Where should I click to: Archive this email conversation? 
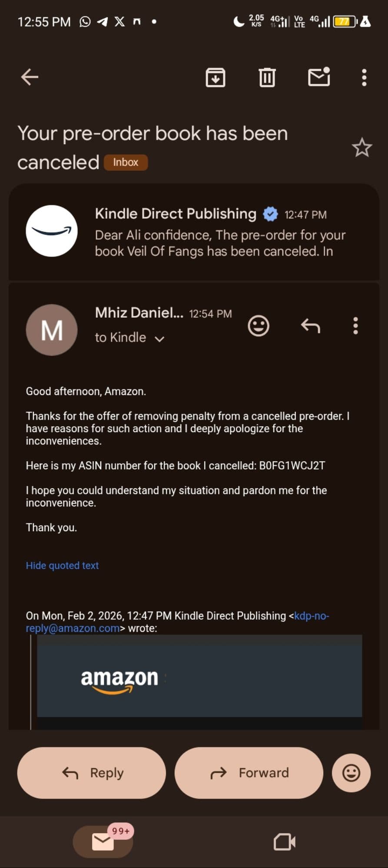coord(215,78)
